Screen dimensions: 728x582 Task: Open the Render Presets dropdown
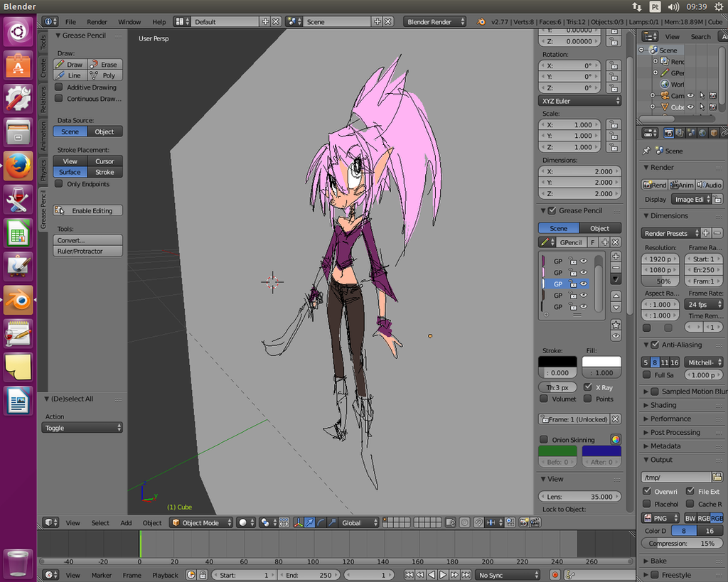pos(670,234)
